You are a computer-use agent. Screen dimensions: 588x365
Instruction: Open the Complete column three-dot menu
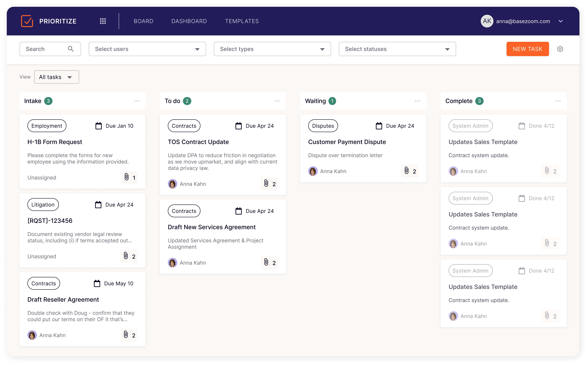(x=558, y=101)
